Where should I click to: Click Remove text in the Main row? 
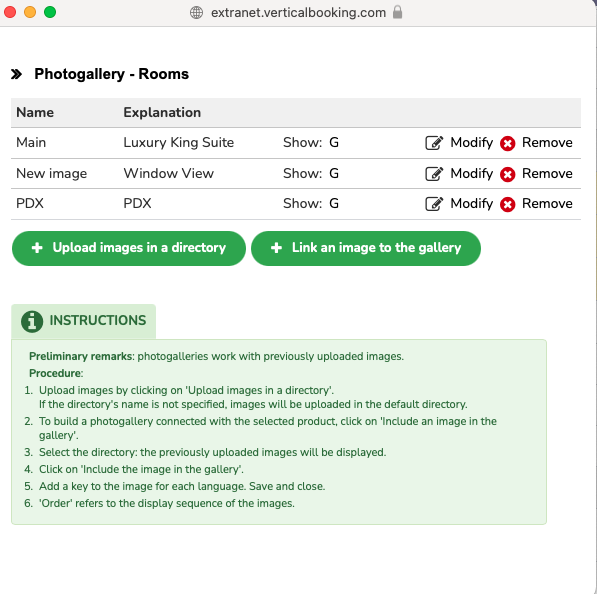click(547, 142)
